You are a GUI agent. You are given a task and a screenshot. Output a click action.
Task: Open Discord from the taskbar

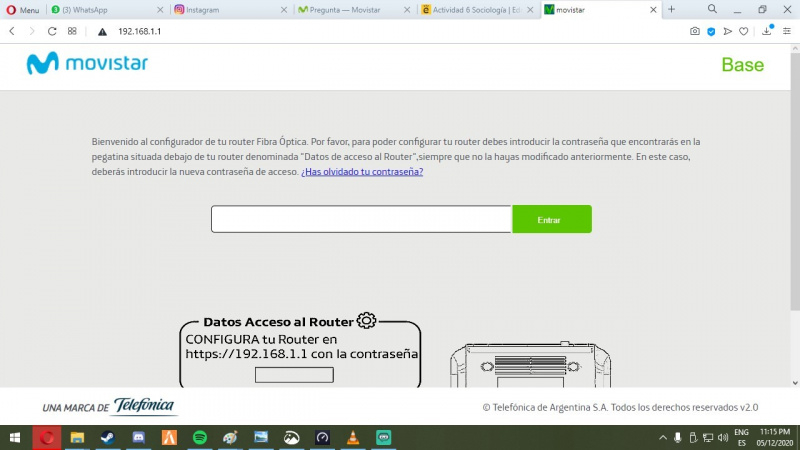pyautogui.click(x=138, y=438)
